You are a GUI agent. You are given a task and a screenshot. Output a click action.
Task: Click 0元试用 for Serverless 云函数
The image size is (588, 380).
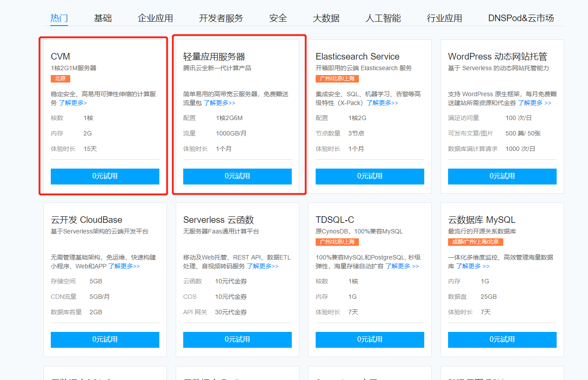click(x=237, y=339)
